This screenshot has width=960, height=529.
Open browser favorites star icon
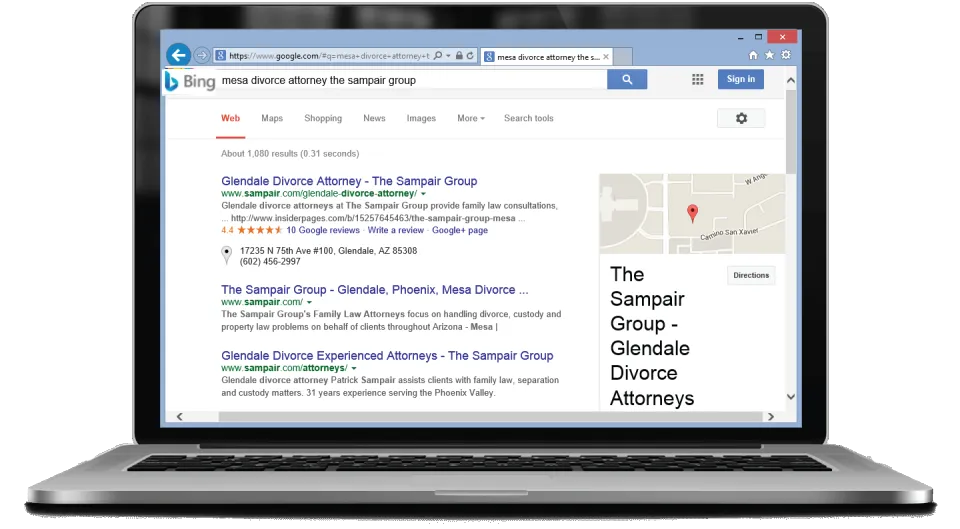pos(769,55)
